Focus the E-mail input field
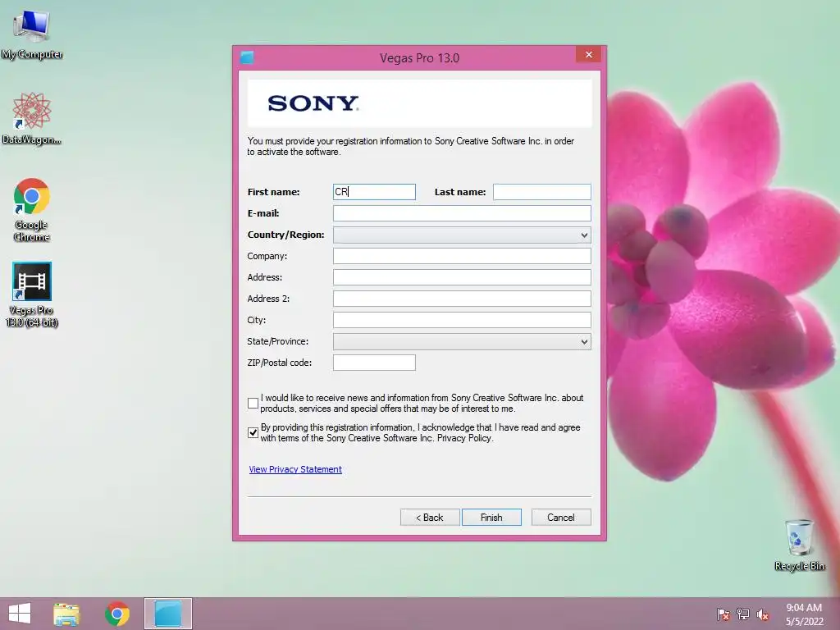840x630 pixels. point(462,213)
